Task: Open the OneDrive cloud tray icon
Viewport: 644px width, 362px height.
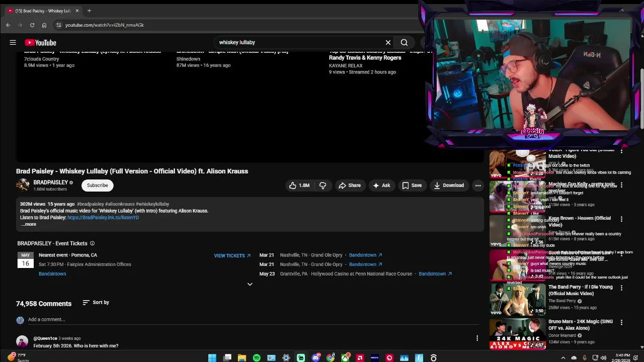Action: [x=574, y=358]
